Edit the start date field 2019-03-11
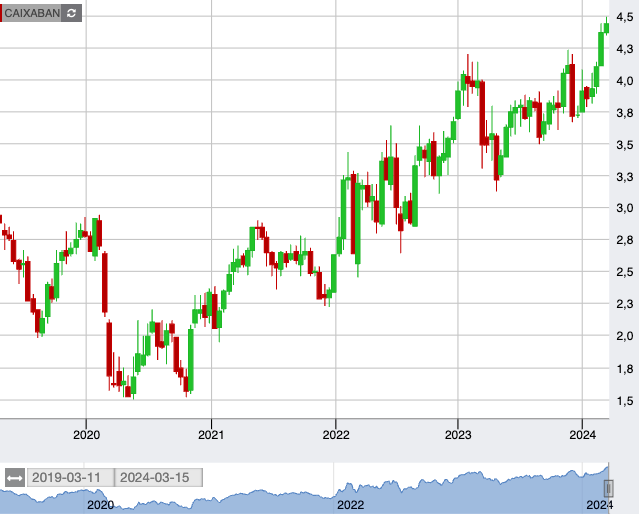641x519 pixels. tap(71, 478)
